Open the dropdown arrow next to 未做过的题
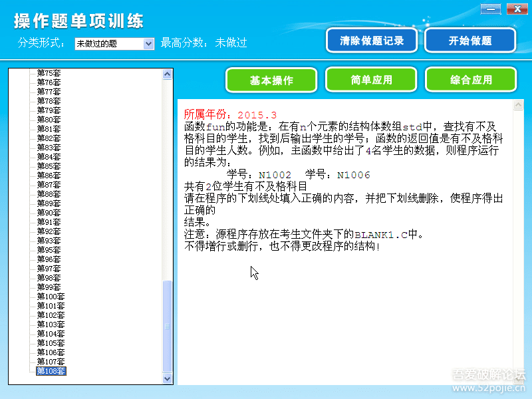The image size is (532, 399). point(148,43)
